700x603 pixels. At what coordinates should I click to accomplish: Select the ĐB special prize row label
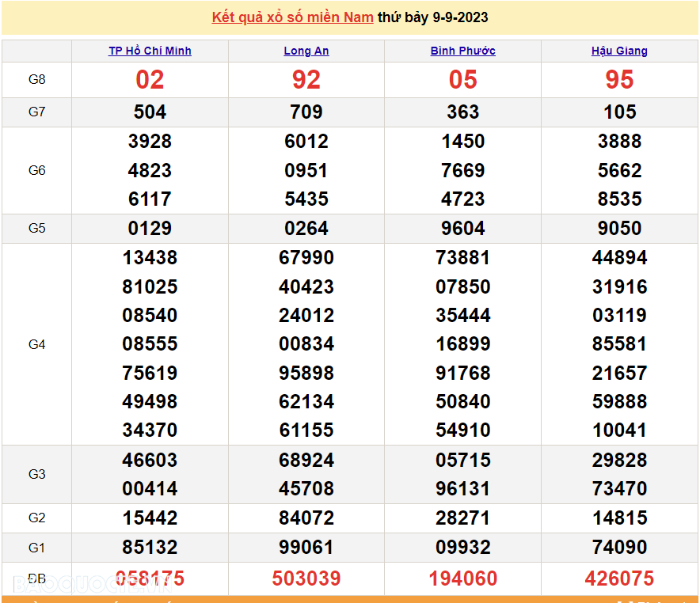(x=37, y=578)
